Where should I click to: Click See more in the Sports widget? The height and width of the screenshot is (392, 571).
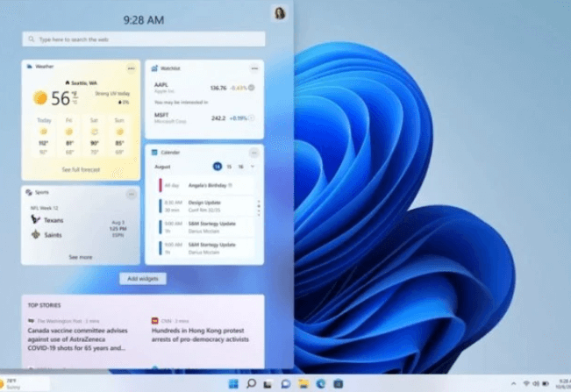pos(81,257)
